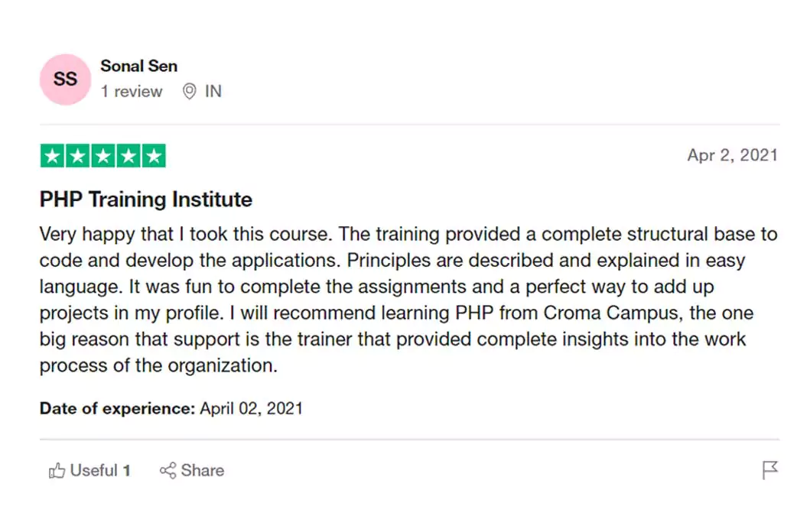Click the Date of experience label
The image size is (810, 532).
coord(118,408)
